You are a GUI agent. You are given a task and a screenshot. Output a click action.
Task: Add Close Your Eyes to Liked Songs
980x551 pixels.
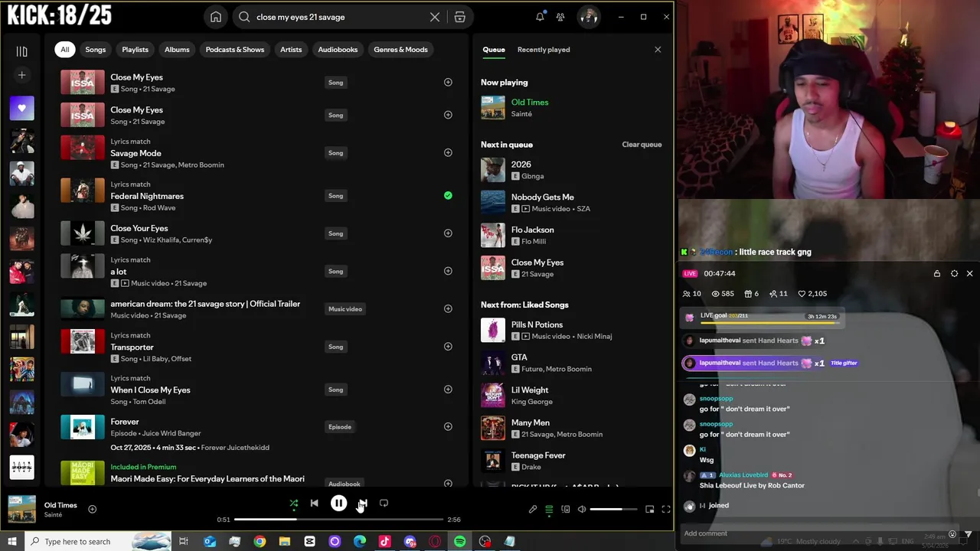click(x=448, y=233)
